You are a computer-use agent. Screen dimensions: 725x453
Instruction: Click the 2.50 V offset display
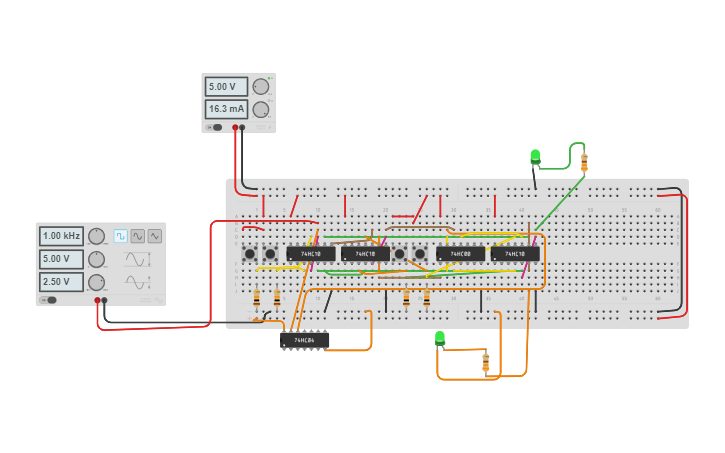coord(61,282)
